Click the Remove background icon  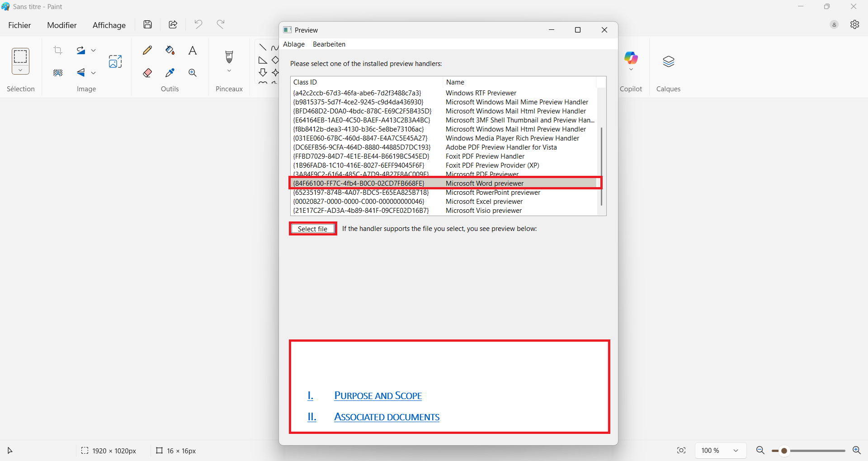tap(57, 73)
